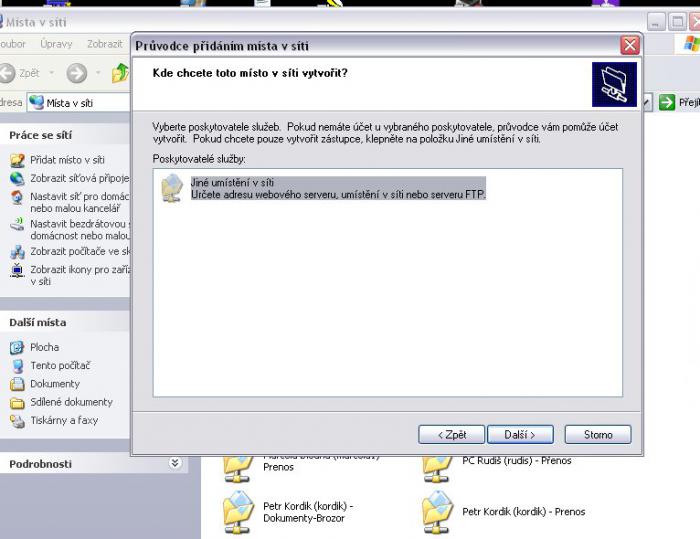
Task: Click the 'Plocha' desktop icon
Action: 17,347
